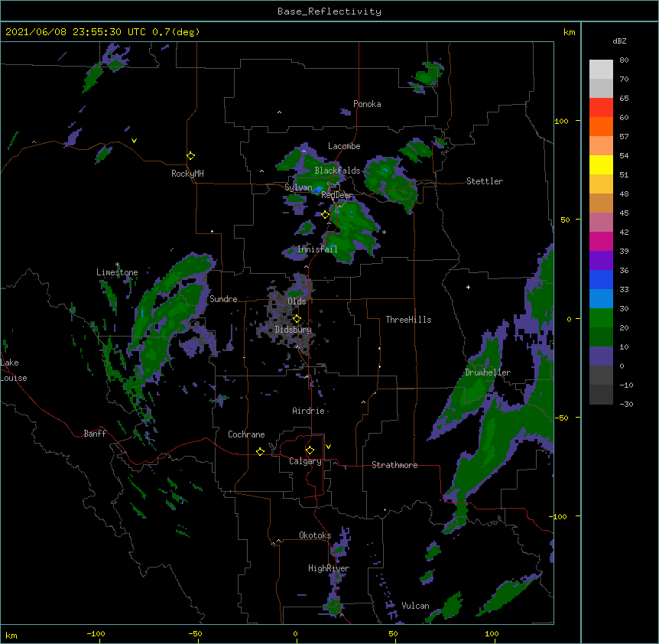Select the yellow diamond marker below Cochrane
This screenshot has width=659, height=644.
(x=260, y=451)
